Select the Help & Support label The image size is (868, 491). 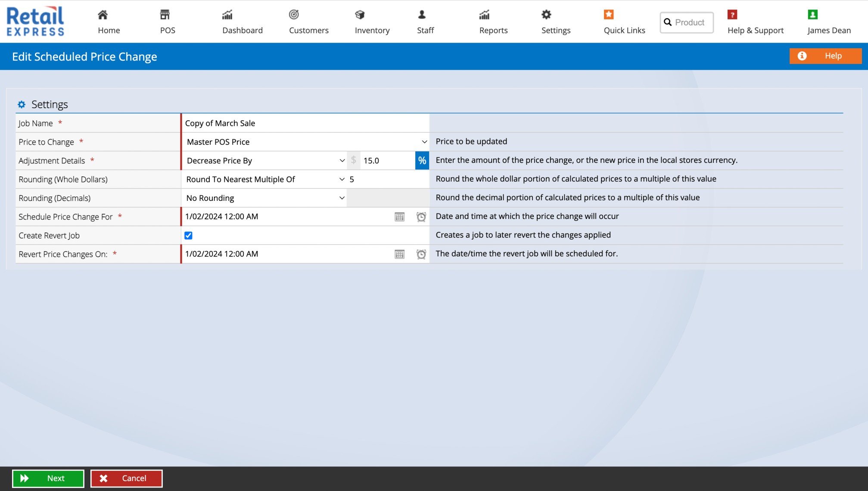(x=755, y=30)
